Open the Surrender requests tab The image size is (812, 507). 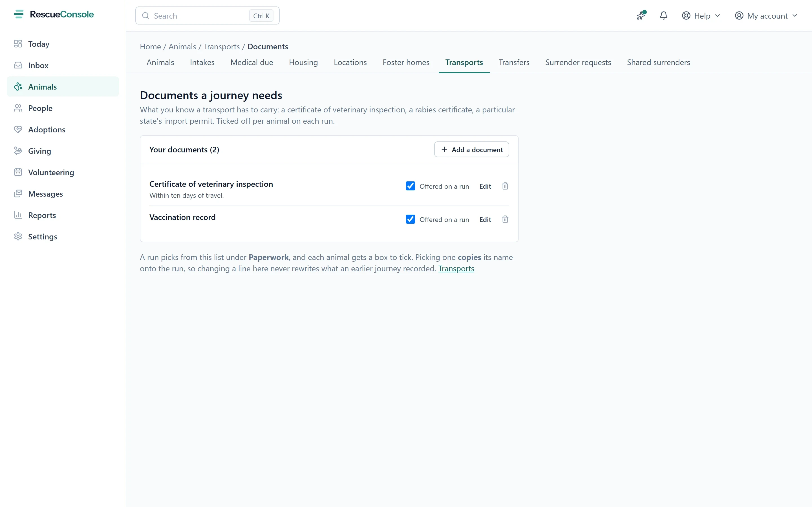coord(578,62)
